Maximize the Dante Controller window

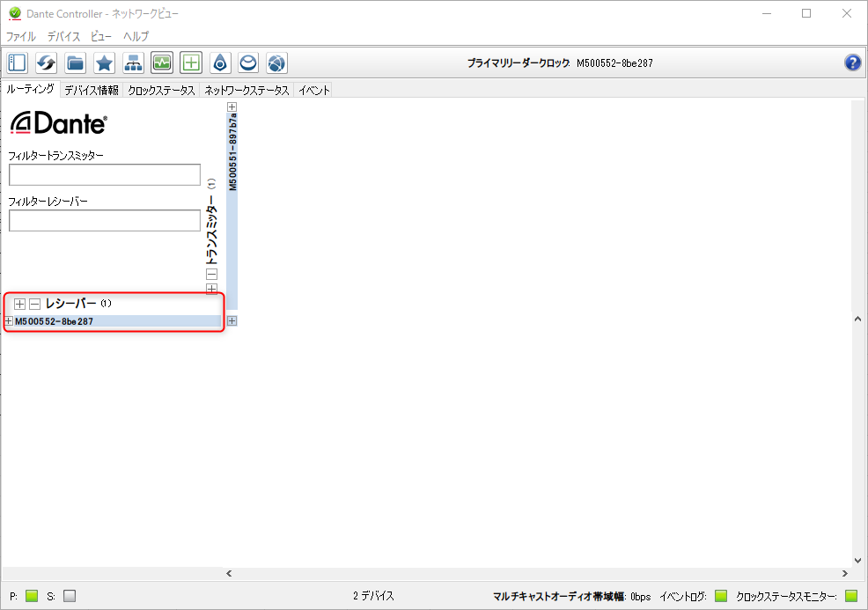[x=806, y=13]
